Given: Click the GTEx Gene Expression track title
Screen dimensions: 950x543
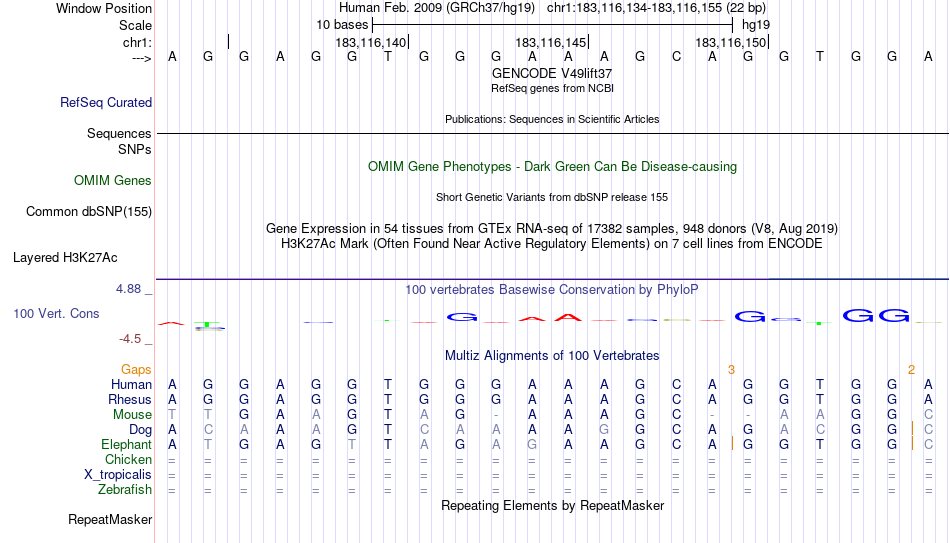Looking at the screenshot, I should click(x=552, y=228).
